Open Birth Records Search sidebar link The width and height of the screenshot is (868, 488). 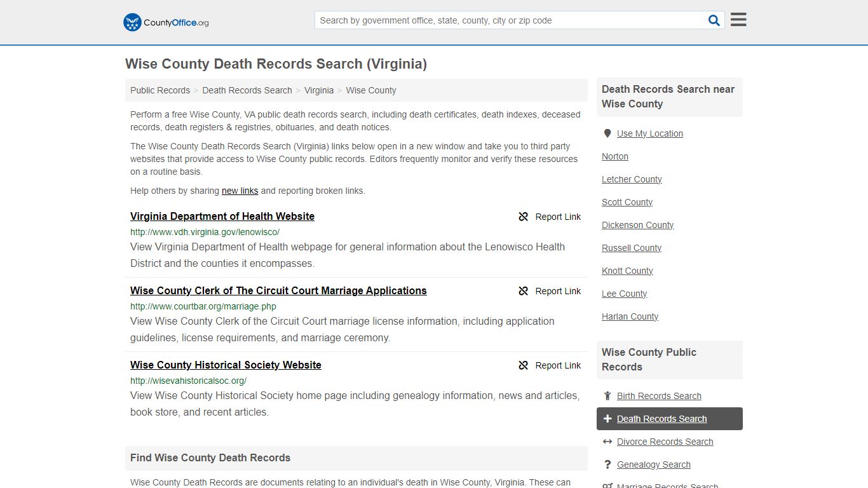(659, 396)
